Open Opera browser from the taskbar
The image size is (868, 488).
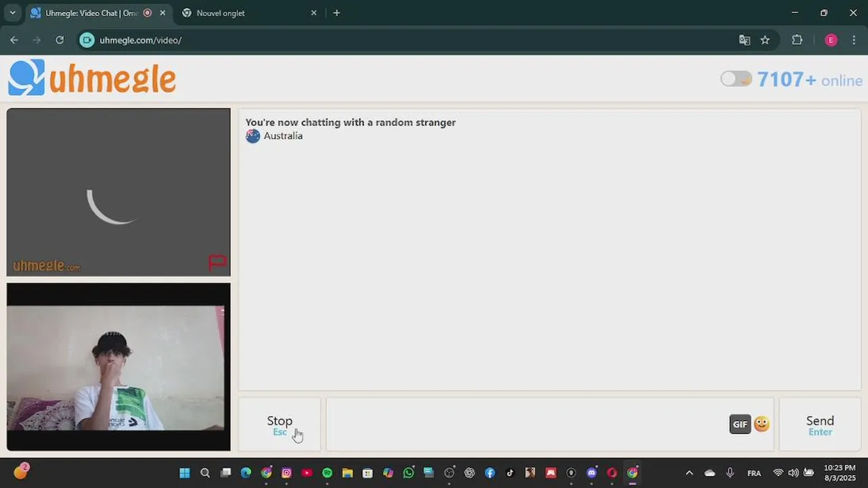612,473
